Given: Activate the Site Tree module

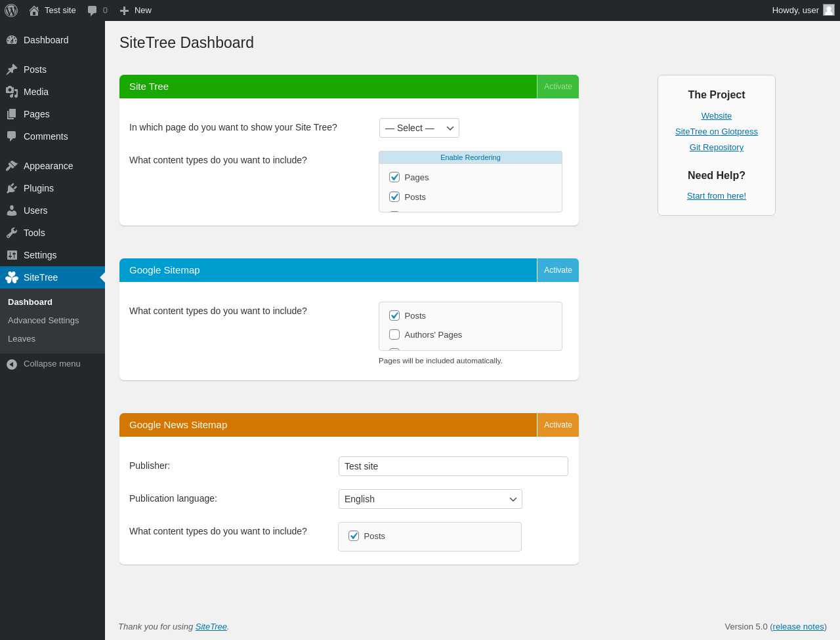Looking at the screenshot, I should (x=558, y=87).
